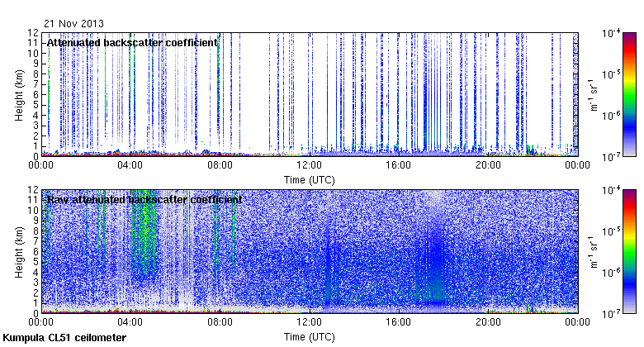This screenshot has height=347, width=644.
Task: Click the bottom plot's Height (km) axis label
Action: pos(19,252)
